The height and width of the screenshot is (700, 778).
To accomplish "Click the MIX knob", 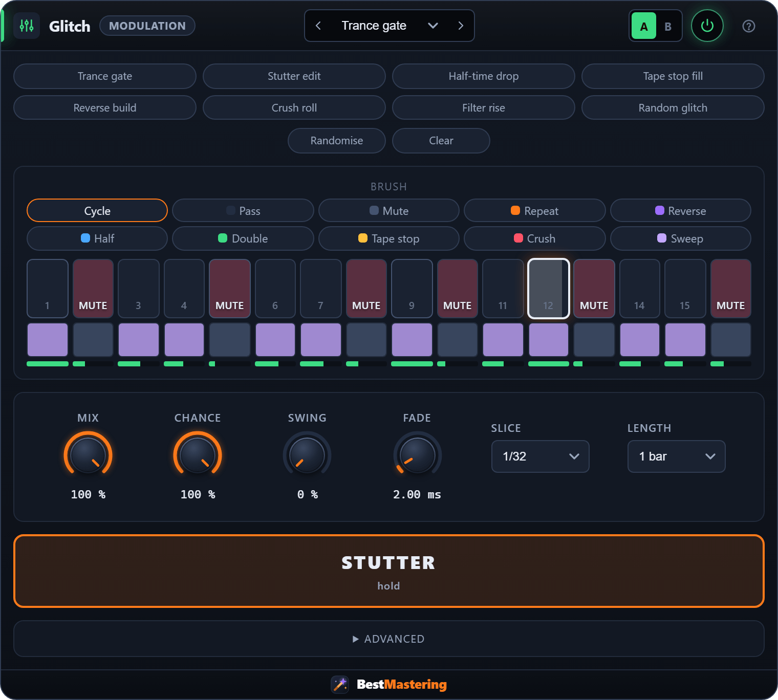I will [88, 455].
